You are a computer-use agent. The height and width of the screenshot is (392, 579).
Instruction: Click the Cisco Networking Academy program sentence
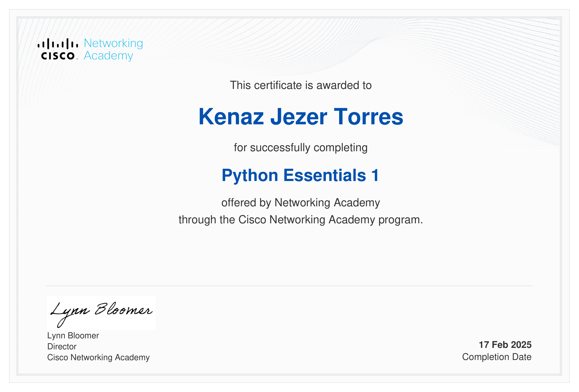[300, 220]
